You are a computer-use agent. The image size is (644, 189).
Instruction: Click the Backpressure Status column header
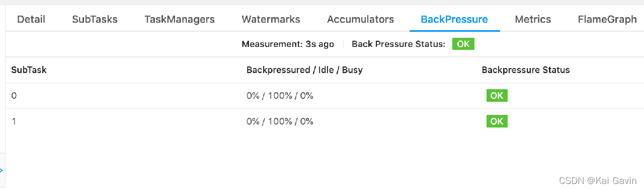pyautogui.click(x=526, y=70)
